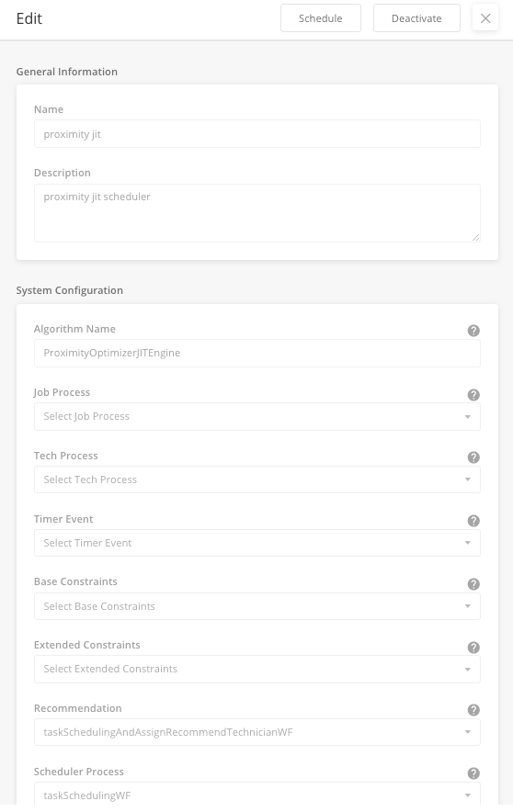Click the Name field containing proximity jit

coord(257,134)
